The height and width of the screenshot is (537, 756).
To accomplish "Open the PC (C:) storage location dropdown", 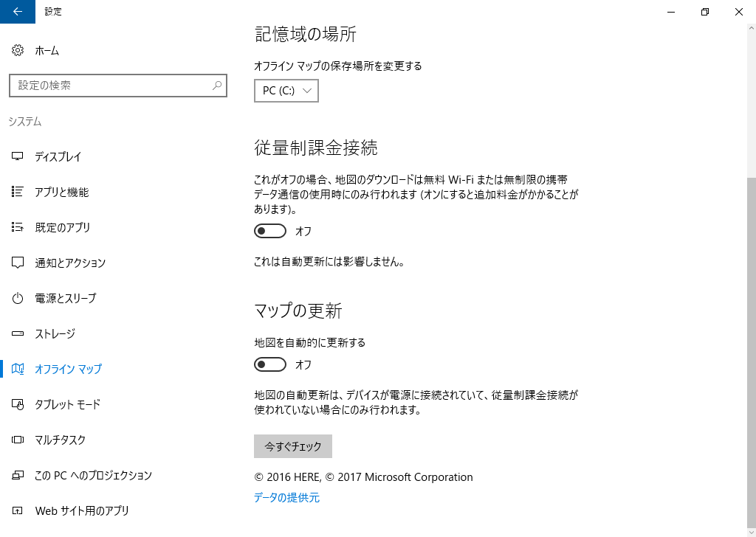I will (x=286, y=91).
